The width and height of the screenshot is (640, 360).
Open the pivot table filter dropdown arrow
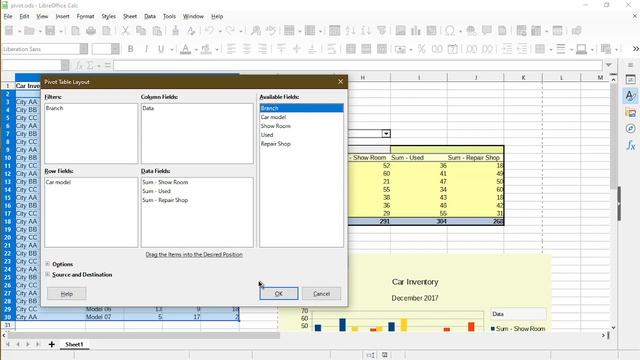(386, 133)
